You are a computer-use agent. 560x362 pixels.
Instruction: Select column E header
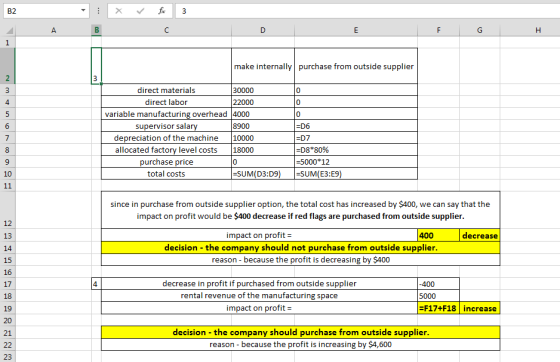(356, 30)
